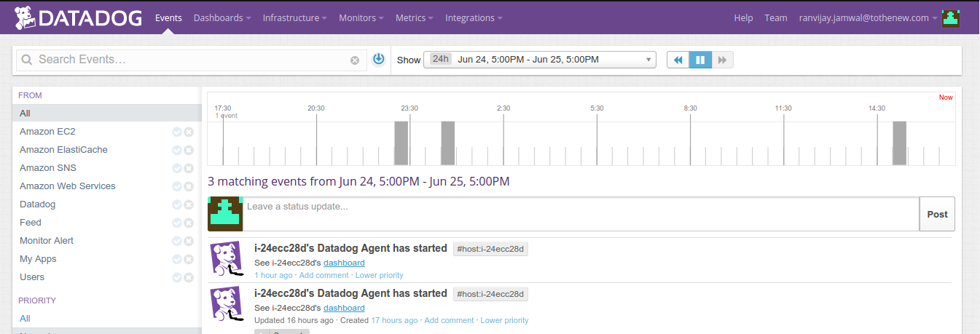Exclude Monitor Alert with x icon
Viewport: 980px width, 334px height.
point(189,241)
